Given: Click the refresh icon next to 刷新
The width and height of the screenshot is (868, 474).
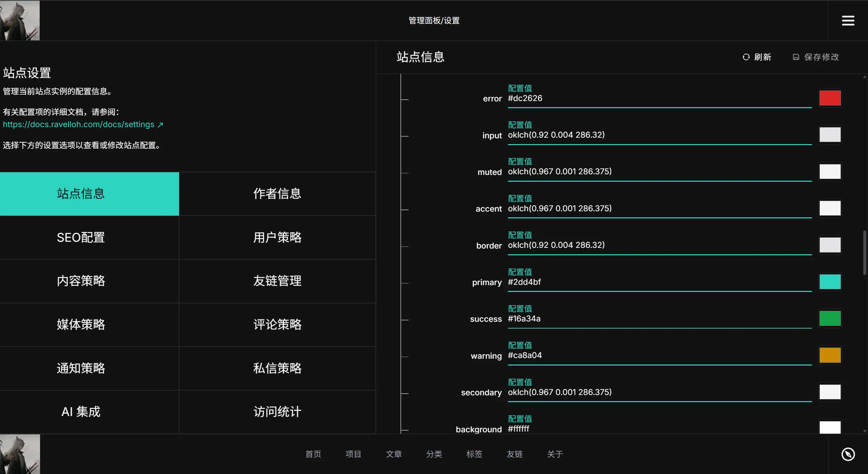Looking at the screenshot, I should click(x=746, y=57).
